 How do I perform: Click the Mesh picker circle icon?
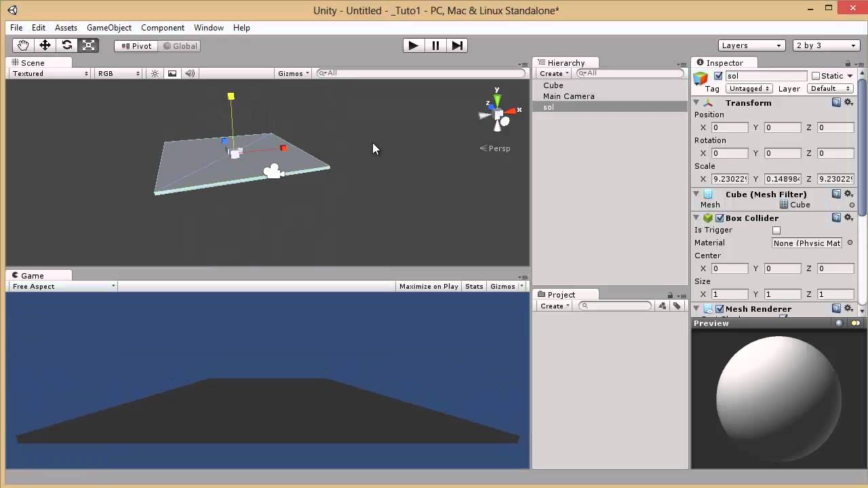pos(852,205)
